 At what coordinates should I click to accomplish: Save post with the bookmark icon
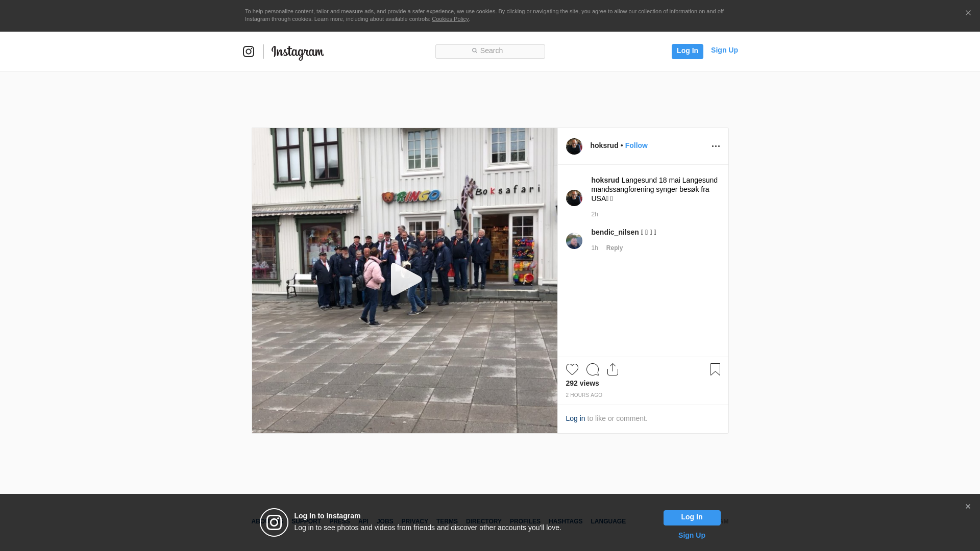click(x=715, y=369)
